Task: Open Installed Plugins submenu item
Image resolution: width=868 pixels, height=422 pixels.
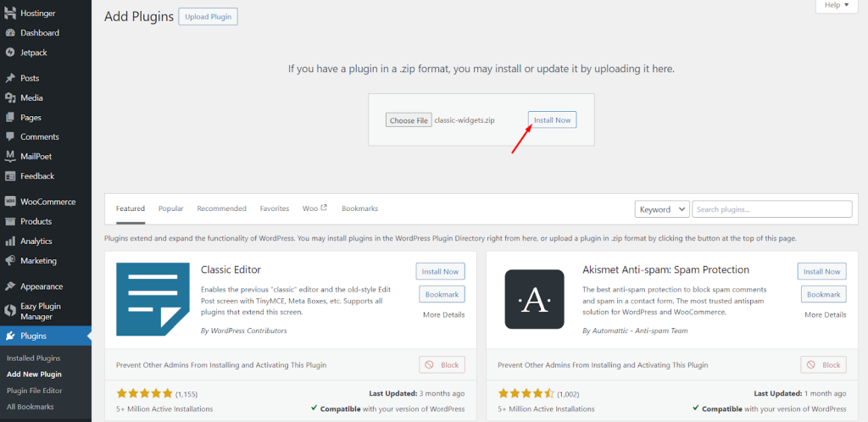Action: (34, 358)
